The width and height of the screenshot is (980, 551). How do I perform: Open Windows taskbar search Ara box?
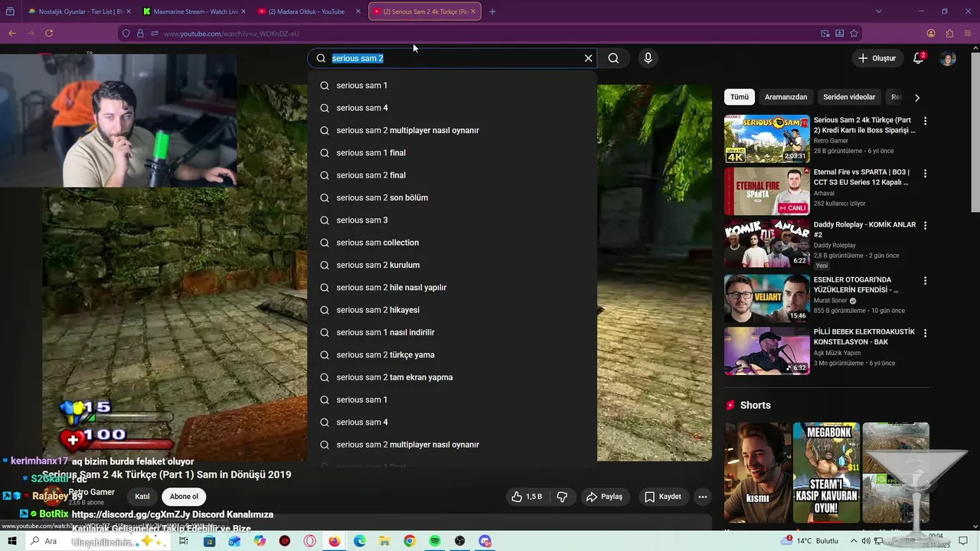pos(100,541)
